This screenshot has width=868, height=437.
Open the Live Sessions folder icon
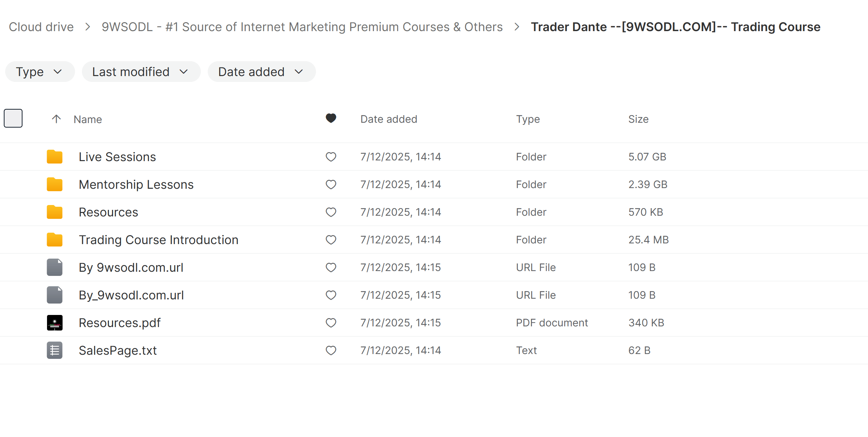54,157
